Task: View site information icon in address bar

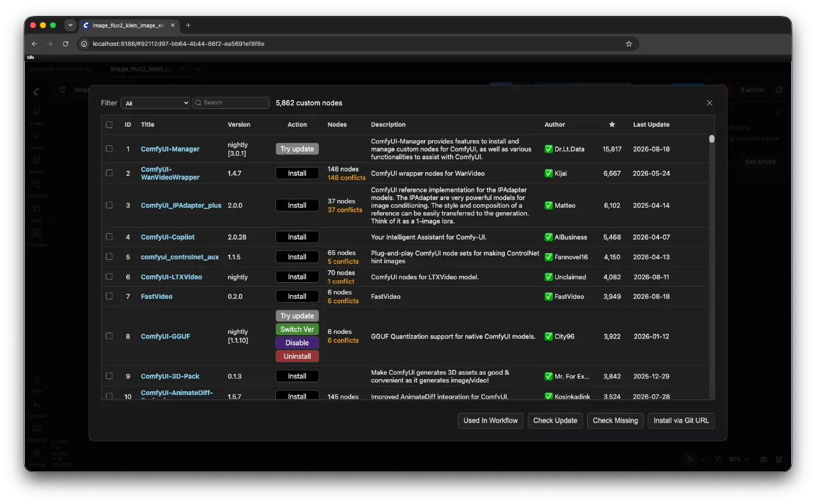Action: tap(84, 44)
